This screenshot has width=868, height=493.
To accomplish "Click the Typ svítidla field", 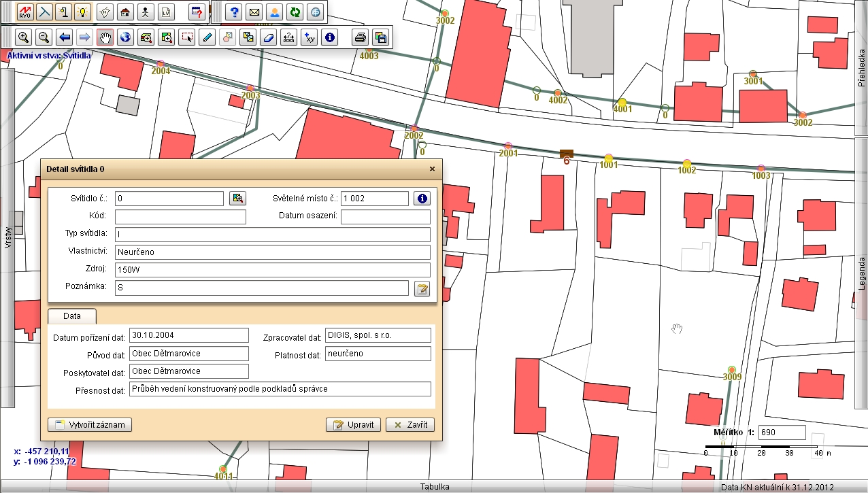I will pyautogui.click(x=273, y=235).
